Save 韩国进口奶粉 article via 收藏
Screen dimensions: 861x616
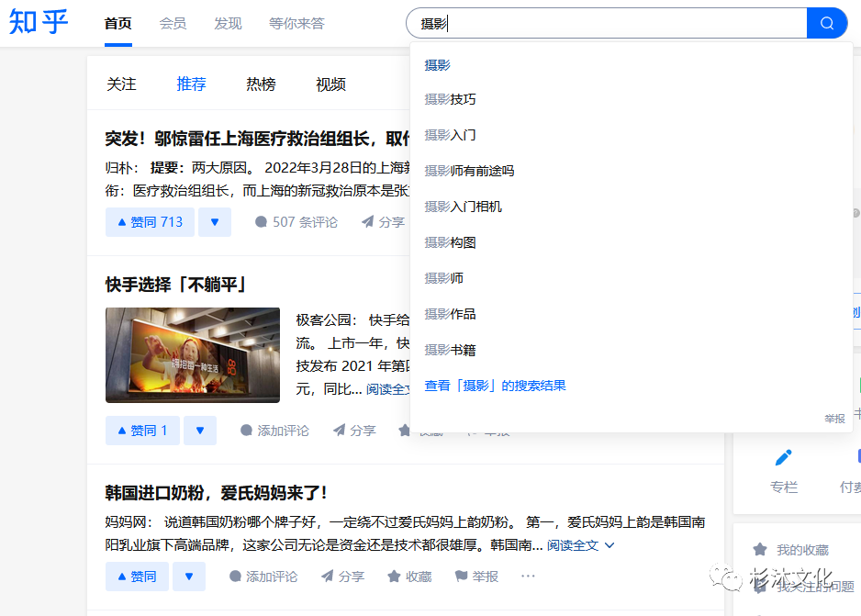click(409, 577)
